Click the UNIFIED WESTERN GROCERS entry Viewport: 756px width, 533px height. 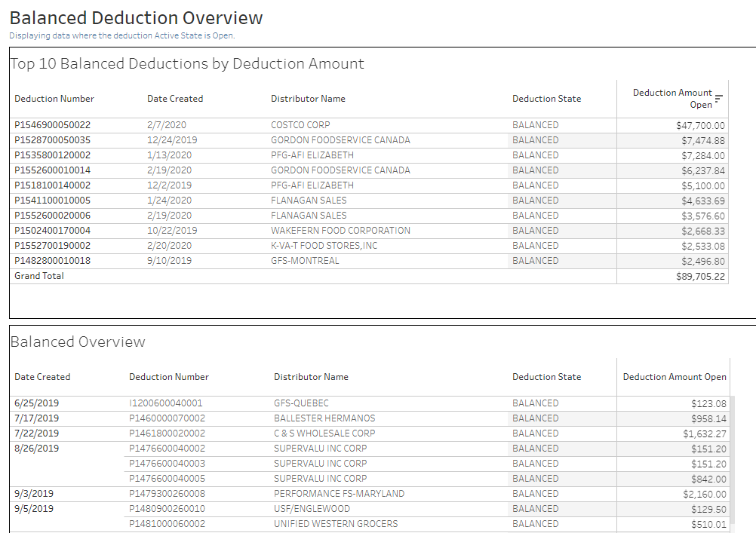[336, 524]
